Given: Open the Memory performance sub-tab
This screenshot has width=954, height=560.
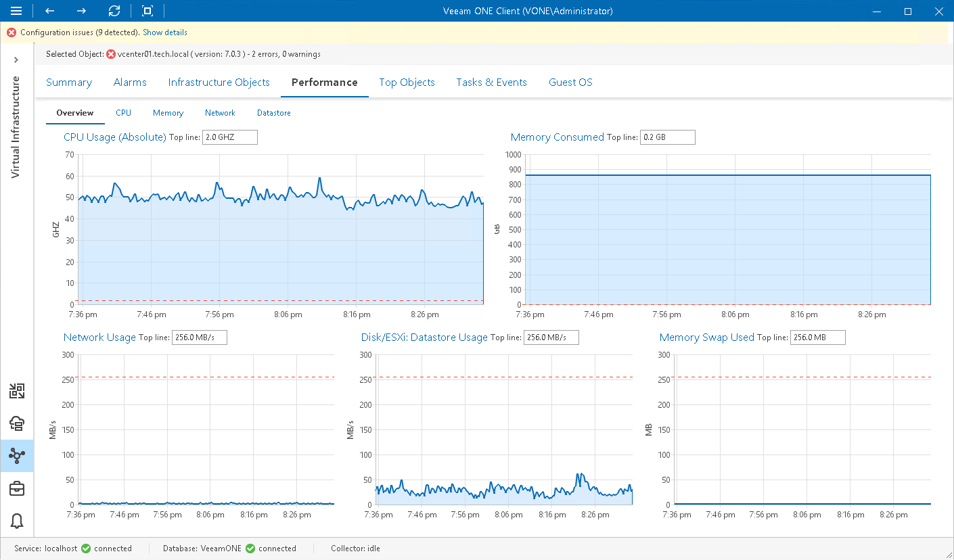Looking at the screenshot, I should 168,113.
